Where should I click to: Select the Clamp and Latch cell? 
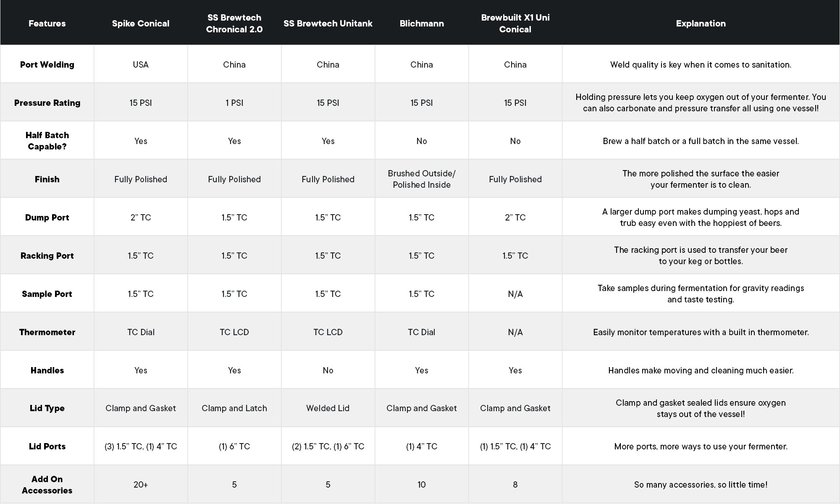click(234, 408)
